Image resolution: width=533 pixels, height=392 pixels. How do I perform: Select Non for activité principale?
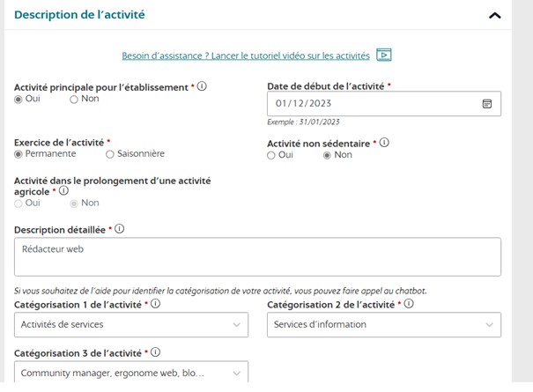pyautogui.click(x=74, y=100)
